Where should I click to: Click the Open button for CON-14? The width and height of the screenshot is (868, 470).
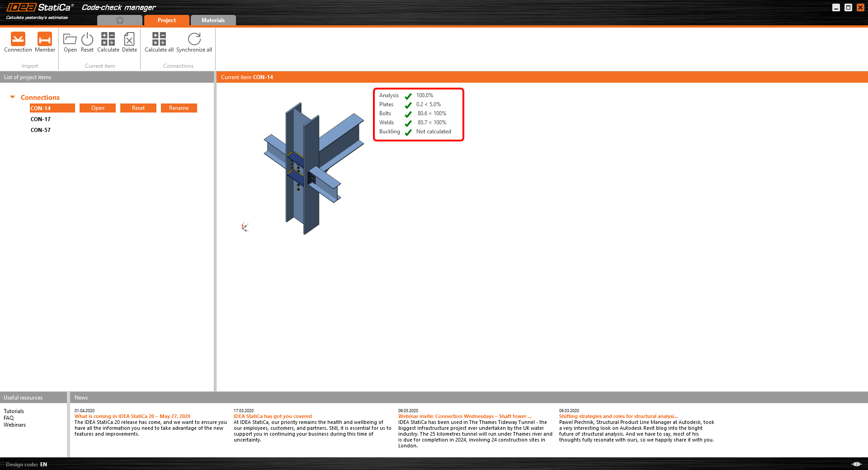point(98,108)
